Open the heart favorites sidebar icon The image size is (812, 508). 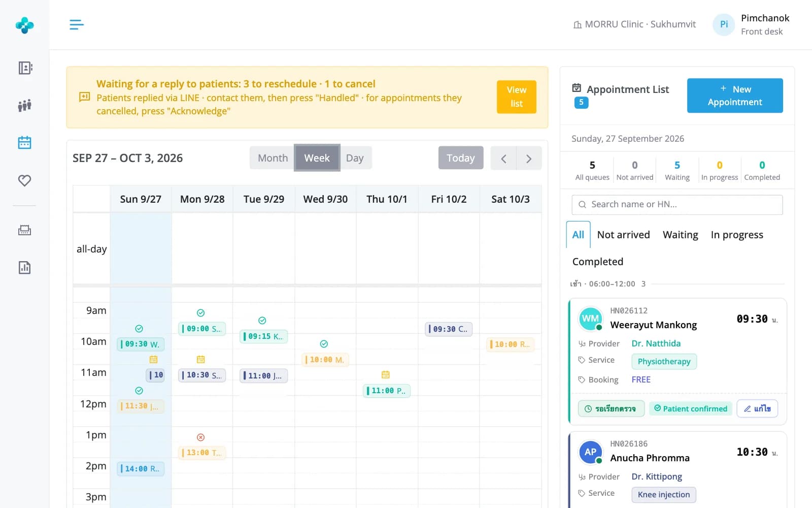click(x=24, y=180)
